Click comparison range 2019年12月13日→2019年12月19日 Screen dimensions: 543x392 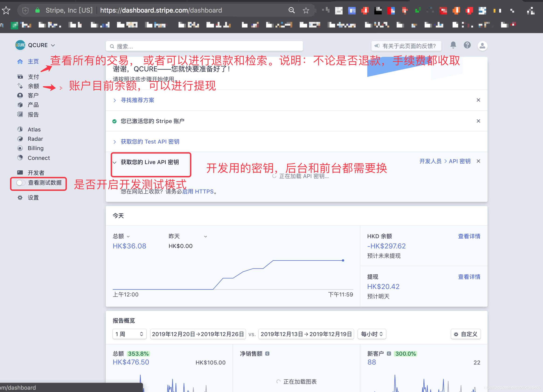306,334
